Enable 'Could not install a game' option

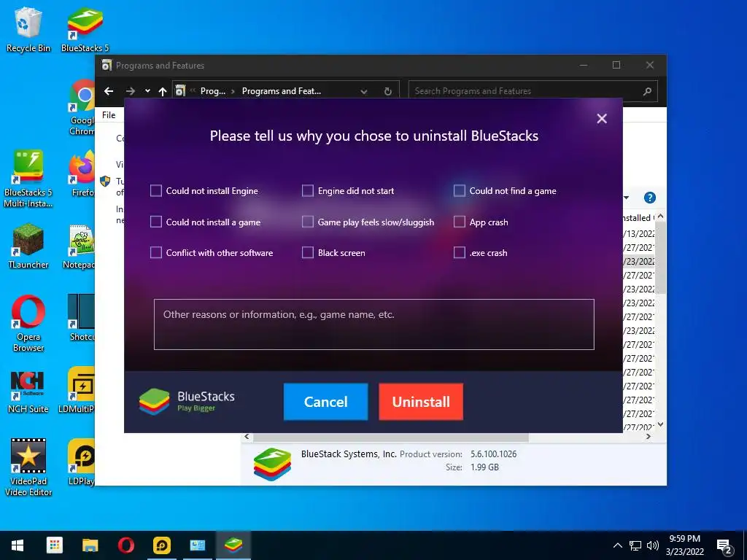[x=156, y=222]
